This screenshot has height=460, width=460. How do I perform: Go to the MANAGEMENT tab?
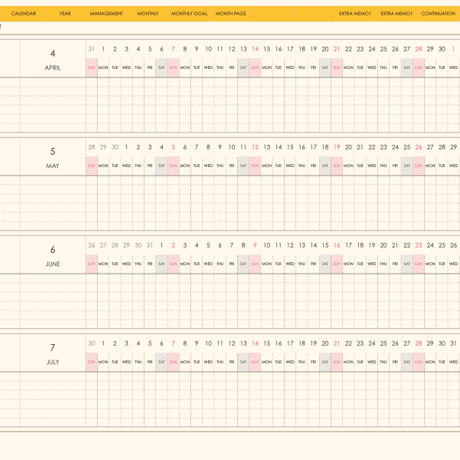coord(106,14)
